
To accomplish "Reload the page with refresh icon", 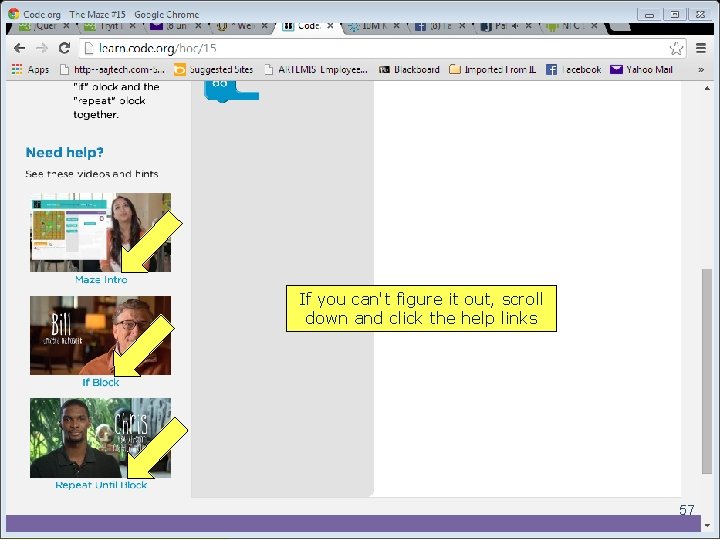I will 64,48.
